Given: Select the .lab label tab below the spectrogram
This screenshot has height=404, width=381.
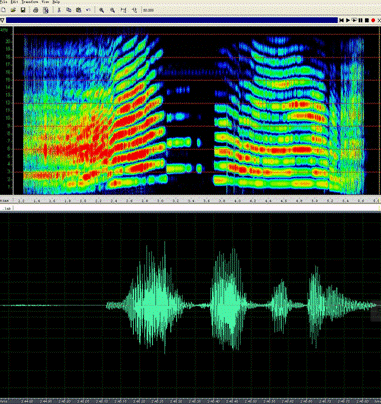Looking at the screenshot, I should (x=7, y=208).
